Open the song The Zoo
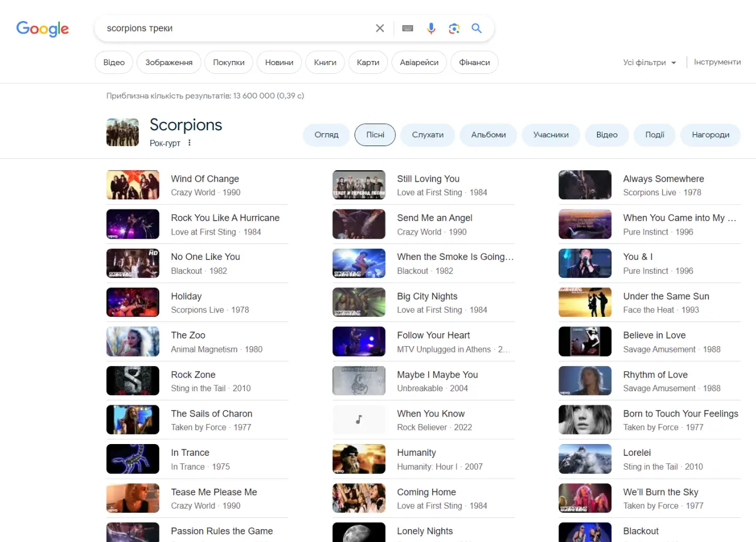756x542 pixels. pyautogui.click(x=197, y=341)
